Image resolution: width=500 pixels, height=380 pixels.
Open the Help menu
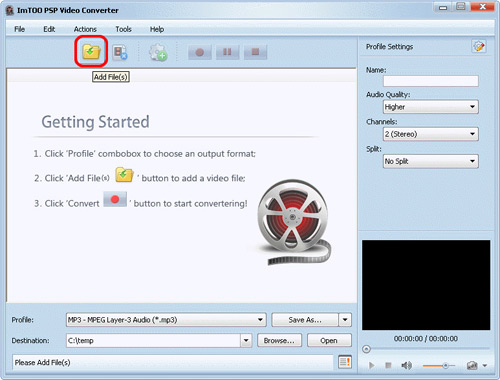point(157,29)
